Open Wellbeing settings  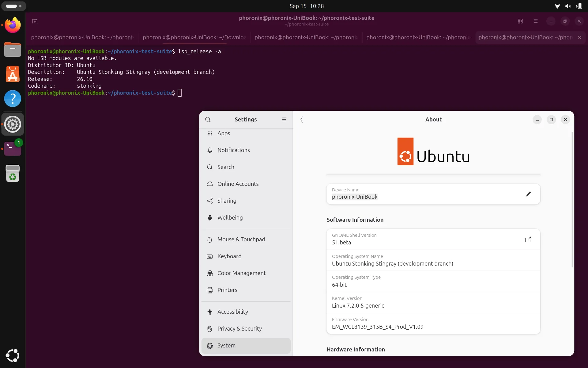(x=246, y=218)
